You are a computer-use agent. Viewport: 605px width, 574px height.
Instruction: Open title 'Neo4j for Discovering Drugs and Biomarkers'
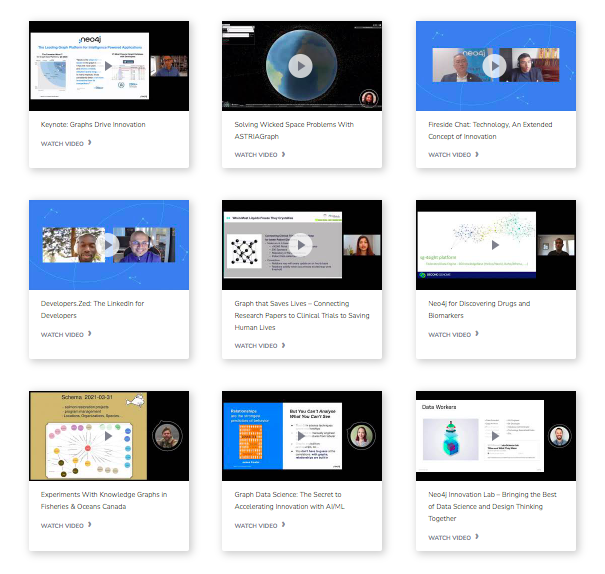[479, 309]
